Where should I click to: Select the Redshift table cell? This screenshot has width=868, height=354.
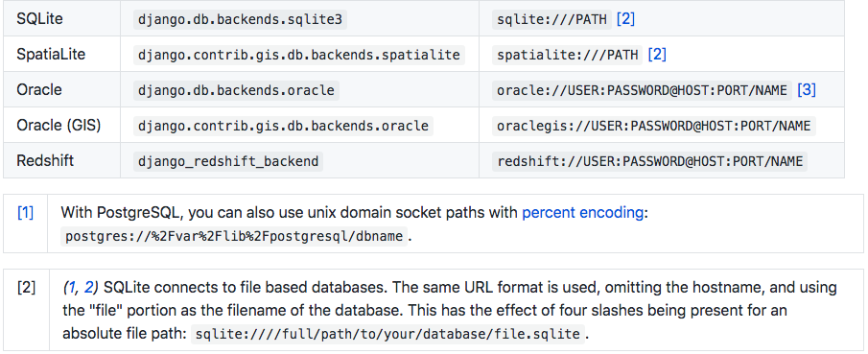coord(62,160)
